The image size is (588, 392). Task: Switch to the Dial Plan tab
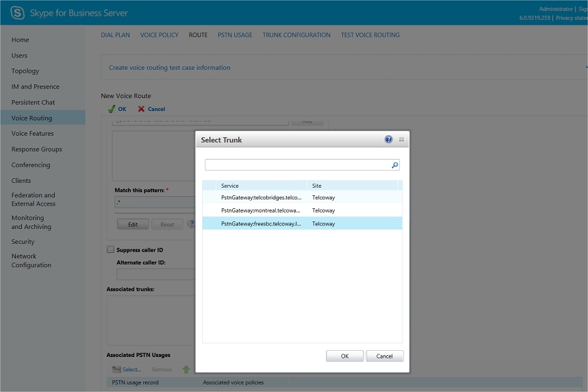coord(115,35)
